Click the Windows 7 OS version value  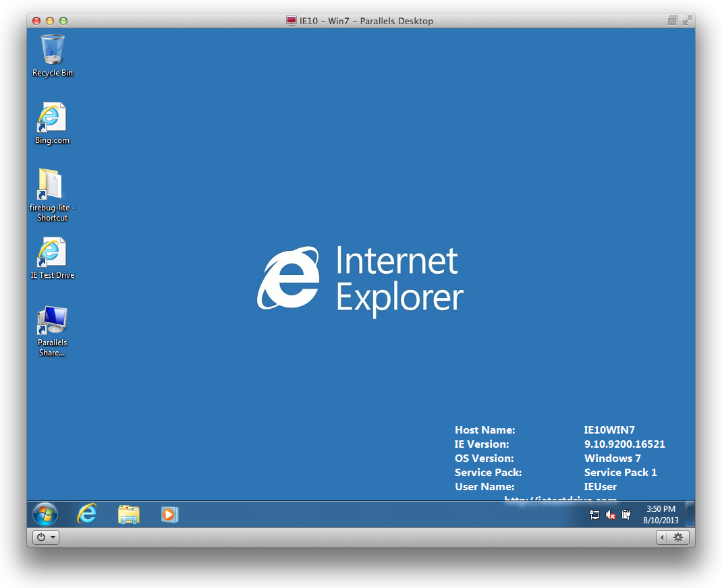pyautogui.click(x=613, y=459)
